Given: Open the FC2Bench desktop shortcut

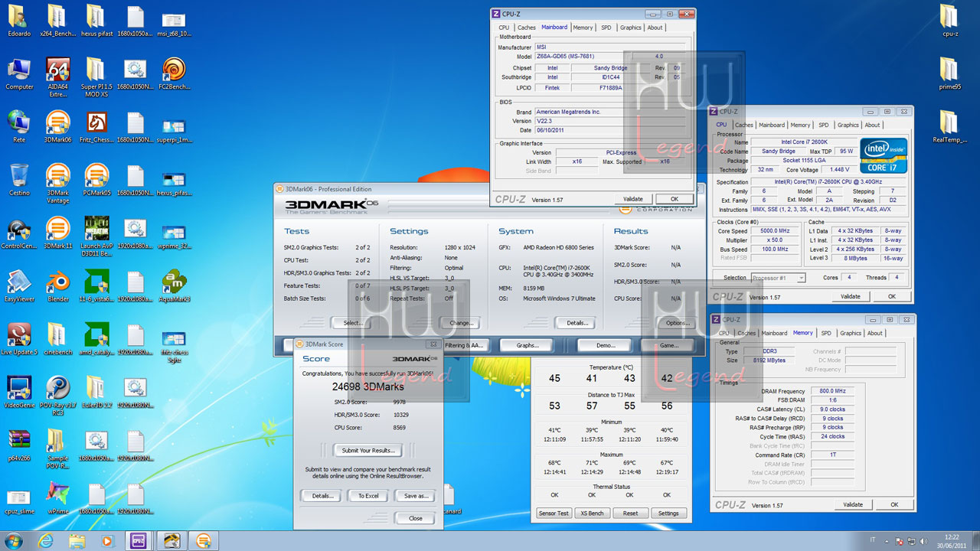Looking at the screenshot, I should [174, 74].
